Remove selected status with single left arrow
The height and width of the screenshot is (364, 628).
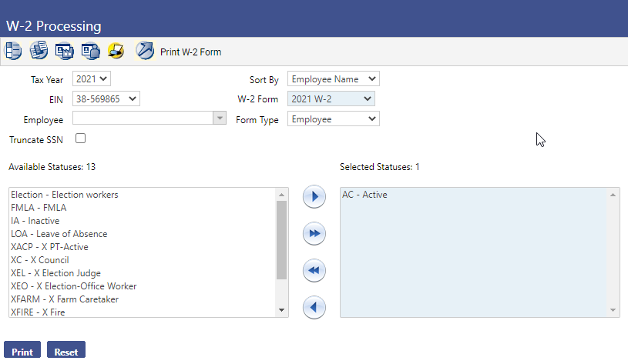[314, 308]
